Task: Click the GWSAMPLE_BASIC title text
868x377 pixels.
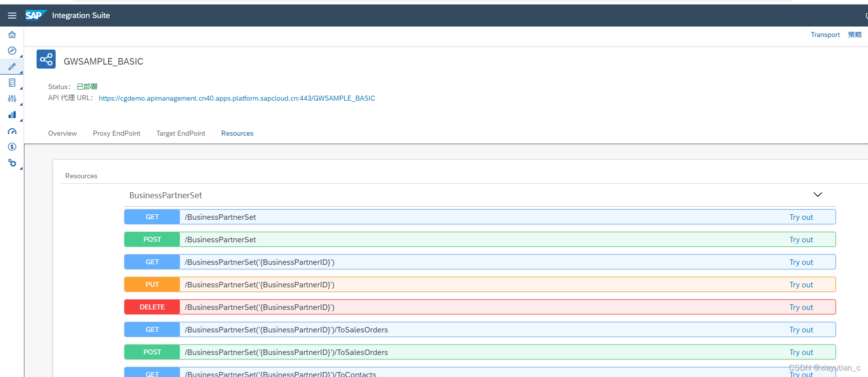Action: point(103,62)
